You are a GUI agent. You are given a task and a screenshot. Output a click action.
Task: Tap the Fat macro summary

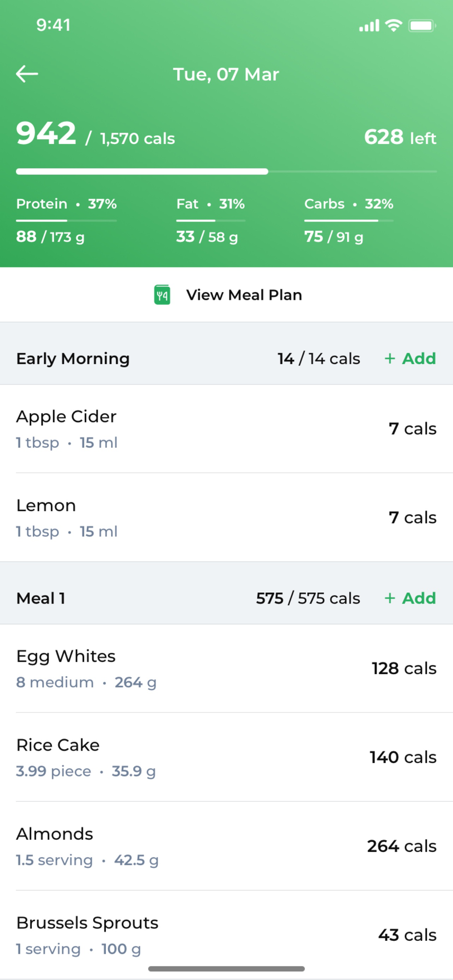coord(210,220)
